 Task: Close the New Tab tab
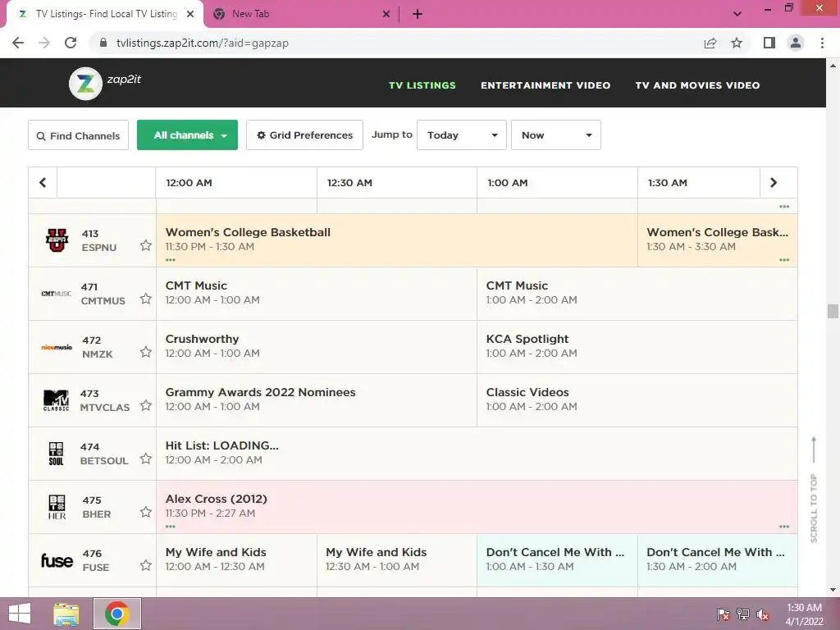[x=386, y=15]
